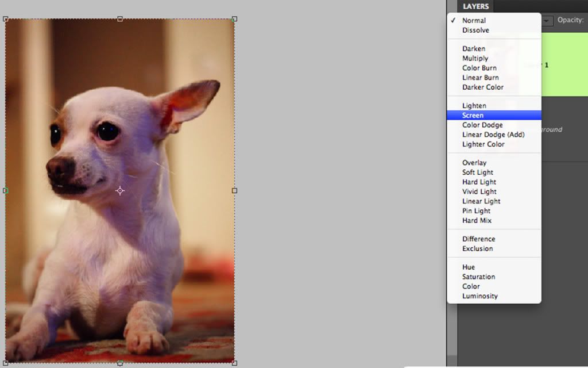The width and height of the screenshot is (588, 368).
Task: Click the Opacity label in Layers panel
Action: click(570, 20)
